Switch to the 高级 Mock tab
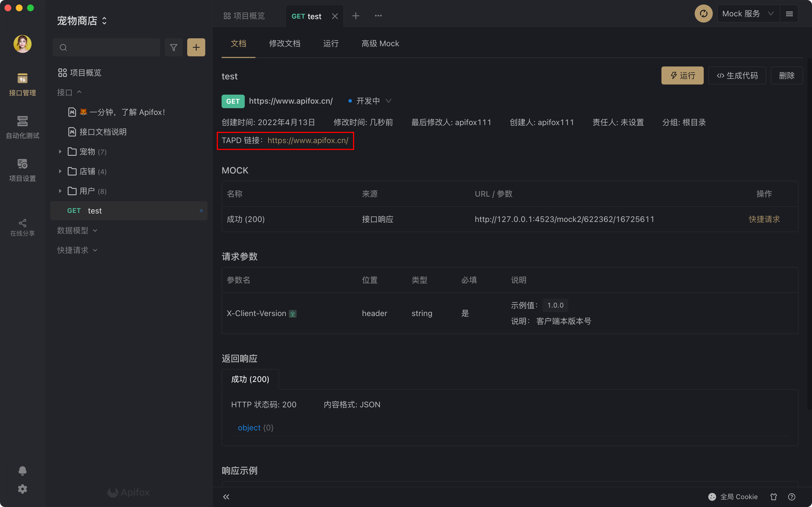Screen dimensions: 812x507 (380, 44)
